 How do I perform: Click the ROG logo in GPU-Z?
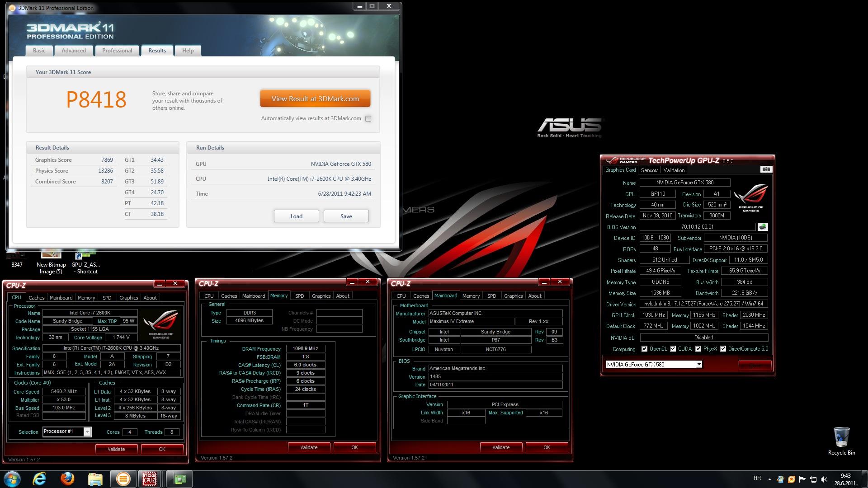(751, 198)
